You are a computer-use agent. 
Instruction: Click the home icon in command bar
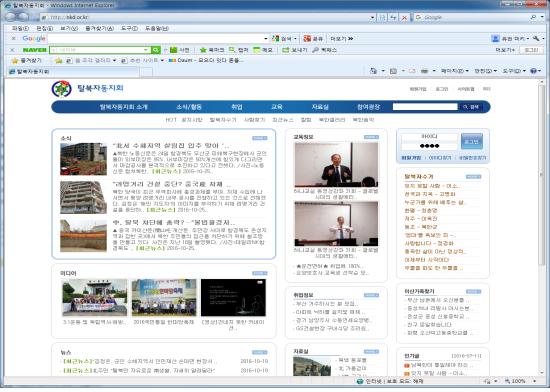point(373,71)
